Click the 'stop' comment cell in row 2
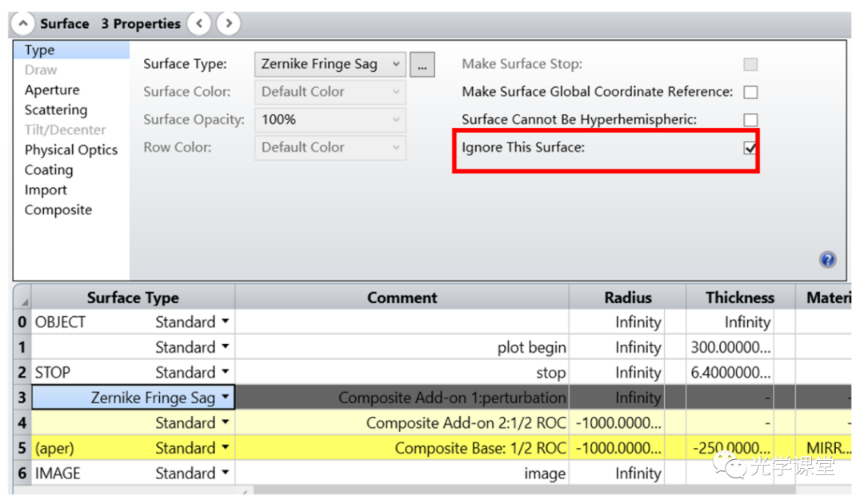864x504 pixels. (x=402, y=372)
